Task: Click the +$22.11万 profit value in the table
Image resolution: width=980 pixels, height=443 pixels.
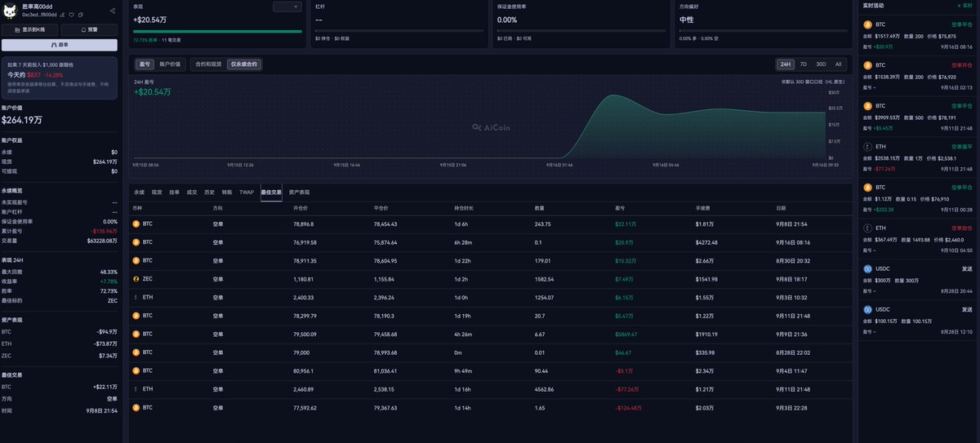Action: pyautogui.click(x=626, y=224)
